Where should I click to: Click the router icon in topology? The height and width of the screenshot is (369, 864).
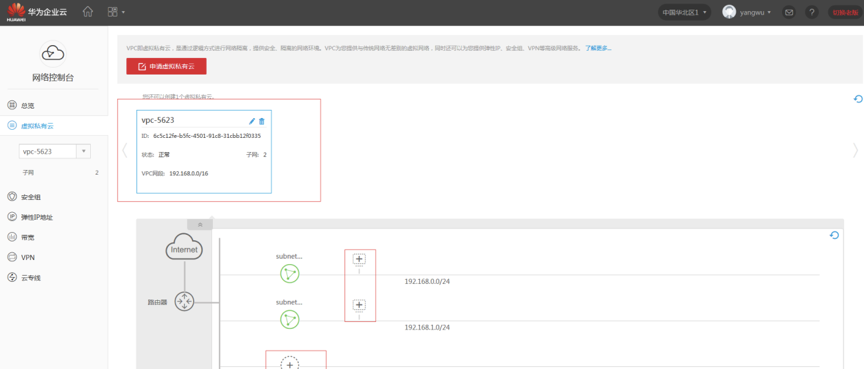[185, 302]
